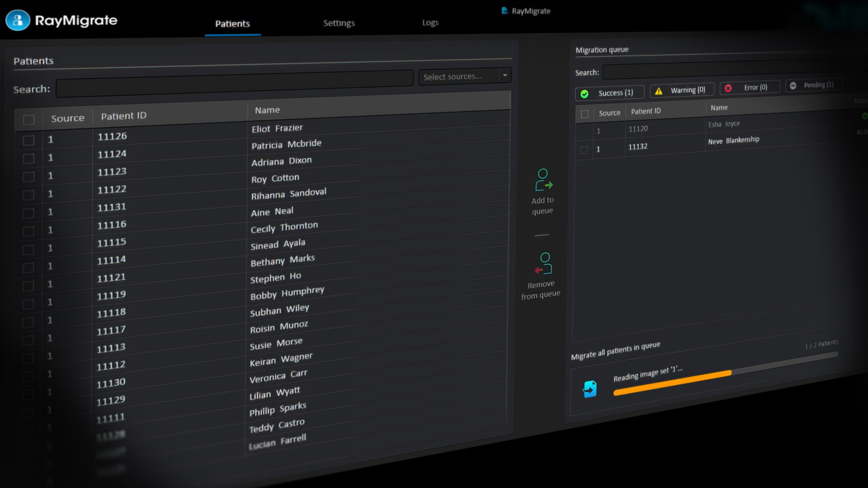
Task: Click the Add to queue icon
Action: [543, 180]
